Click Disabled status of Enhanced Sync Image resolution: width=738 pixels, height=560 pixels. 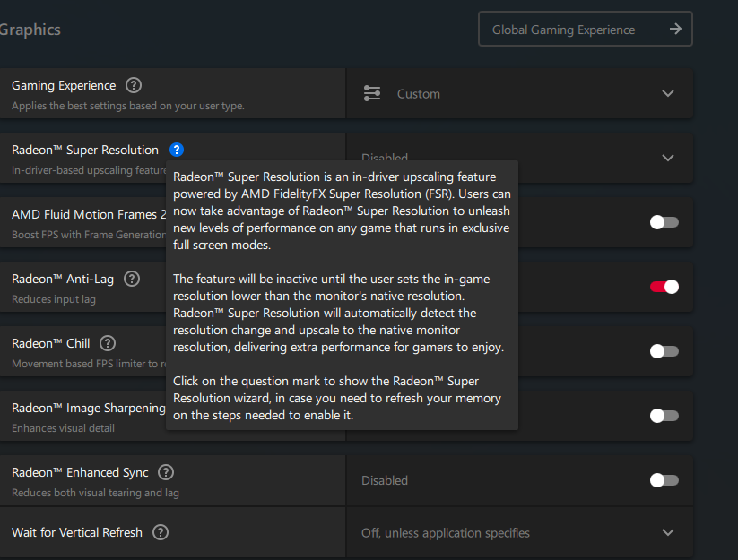point(385,480)
